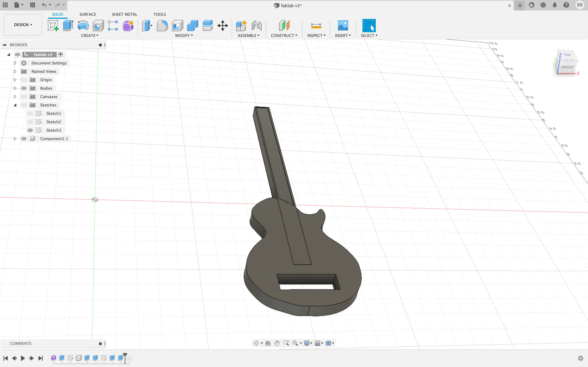Open the DESIGN workspace dropdown
The width and height of the screenshot is (588, 367).
point(23,25)
